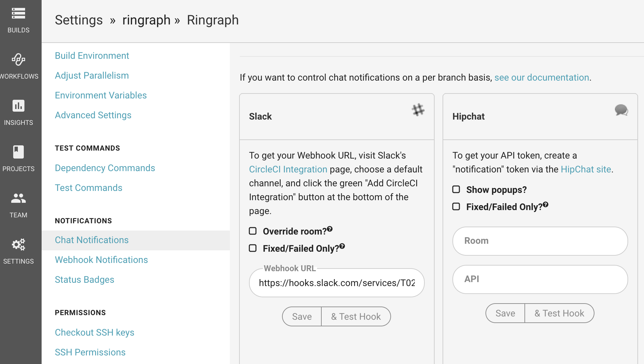
Task: Click the NOTIFICATIONS section heading
Action: 83,221
